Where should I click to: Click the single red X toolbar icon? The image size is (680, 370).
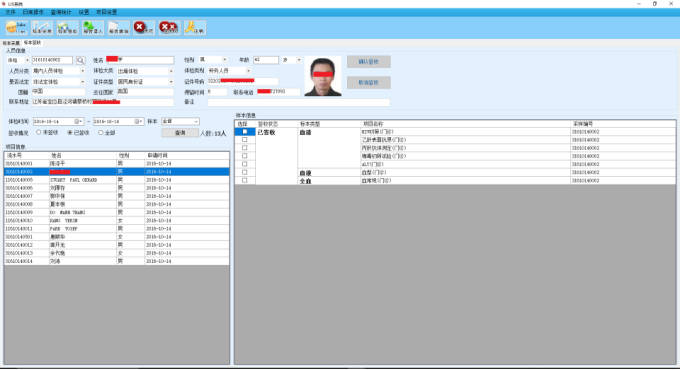click(x=144, y=28)
